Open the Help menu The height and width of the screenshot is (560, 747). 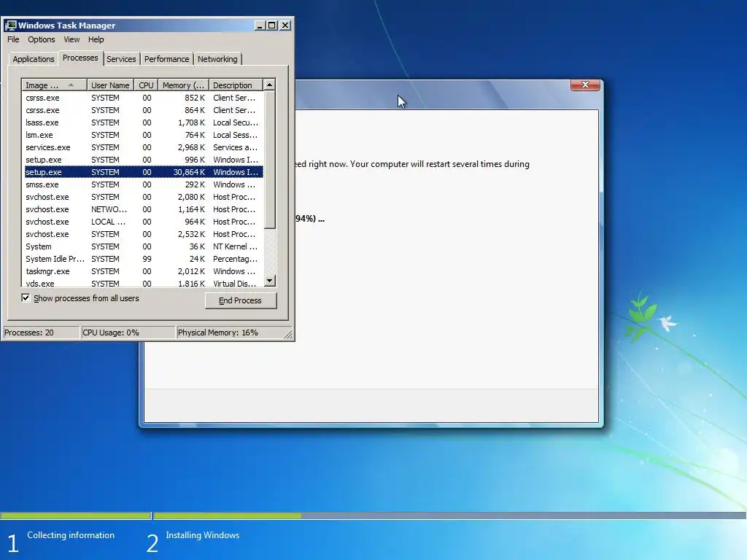pyautogui.click(x=96, y=39)
